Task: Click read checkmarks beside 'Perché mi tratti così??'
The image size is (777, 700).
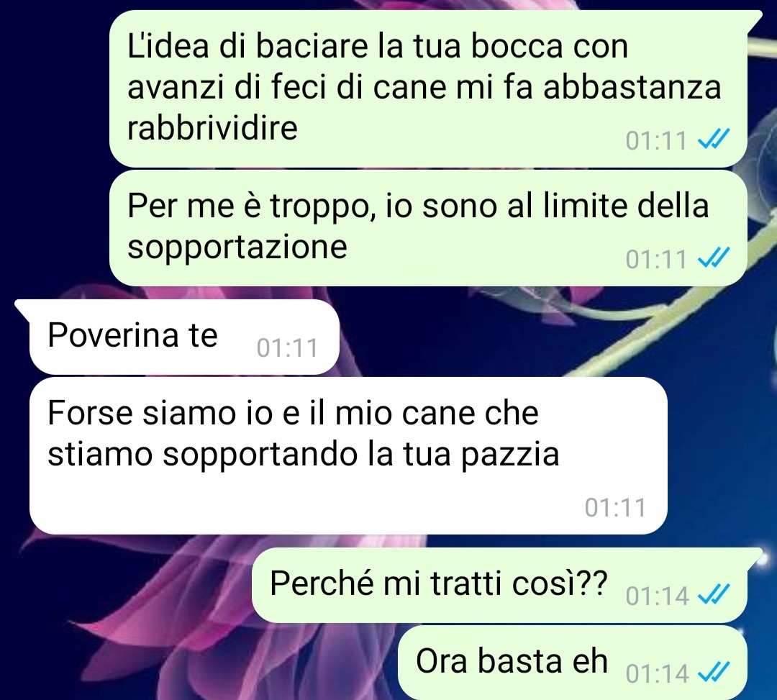Action: click(714, 594)
